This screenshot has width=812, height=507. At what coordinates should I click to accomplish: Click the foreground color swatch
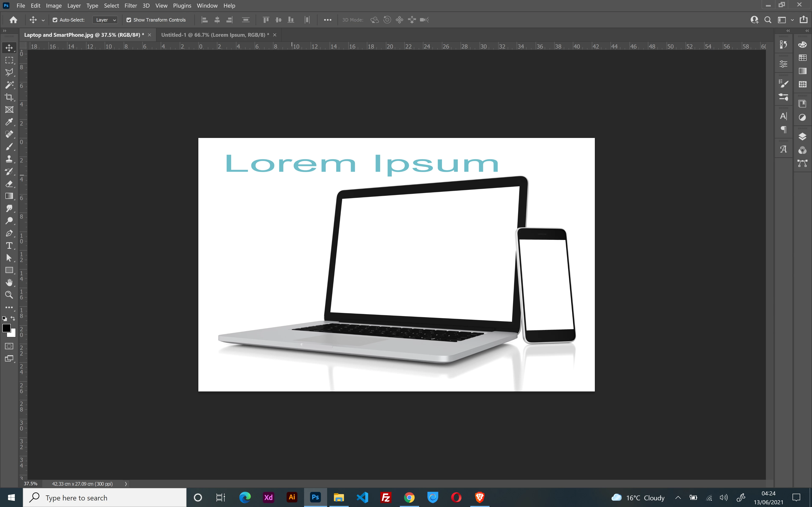pyautogui.click(x=6, y=328)
